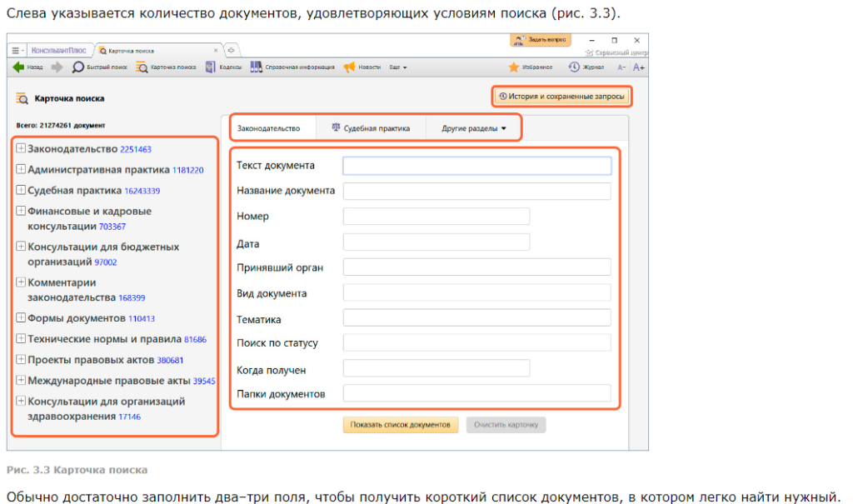The height and width of the screenshot is (504, 853).
Task: Select the Законодательство tab
Action: pyautogui.click(x=268, y=128)
